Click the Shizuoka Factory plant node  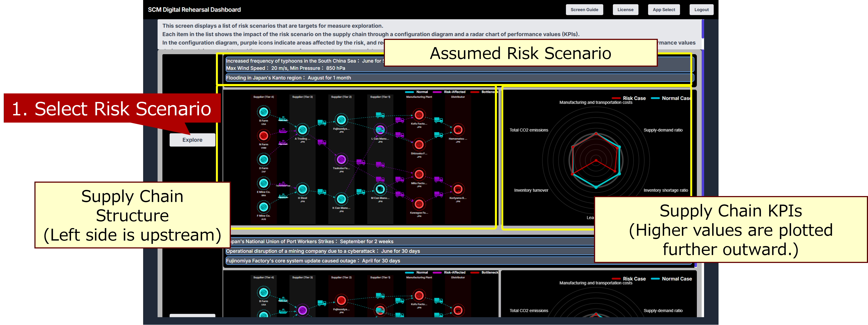pyautogui.click(x=419, y=145)
